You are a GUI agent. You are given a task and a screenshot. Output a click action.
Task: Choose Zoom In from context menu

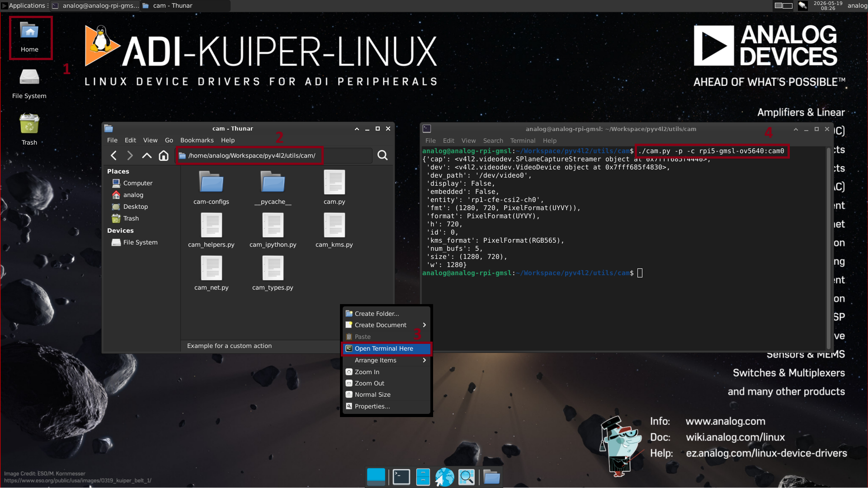[387, 372]
